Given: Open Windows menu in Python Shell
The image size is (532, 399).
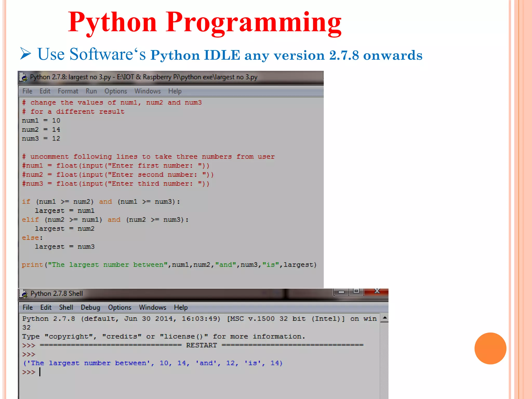Looking at the screenshot, I should click(x=152, y=307).
